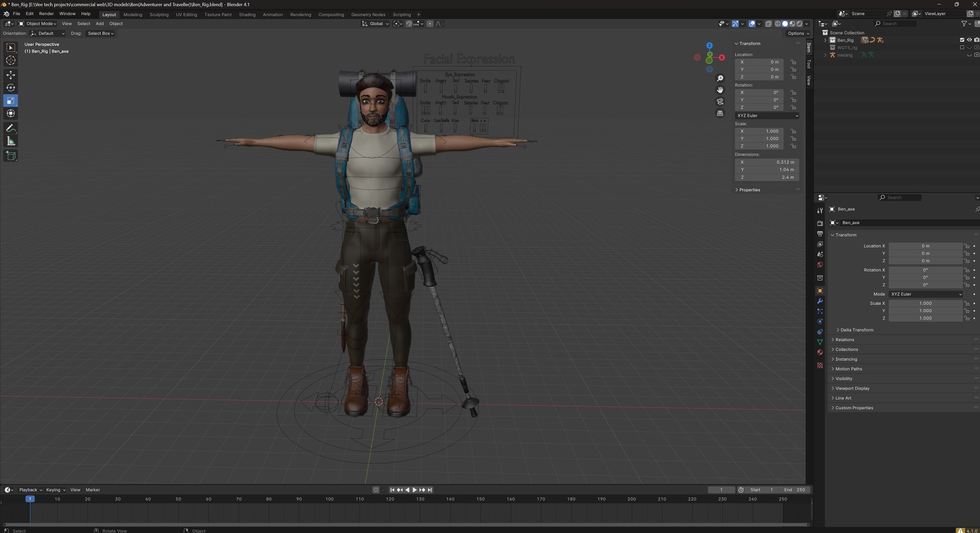Toggle the camera view icon

pyautogui.click(x=720, y=101)
